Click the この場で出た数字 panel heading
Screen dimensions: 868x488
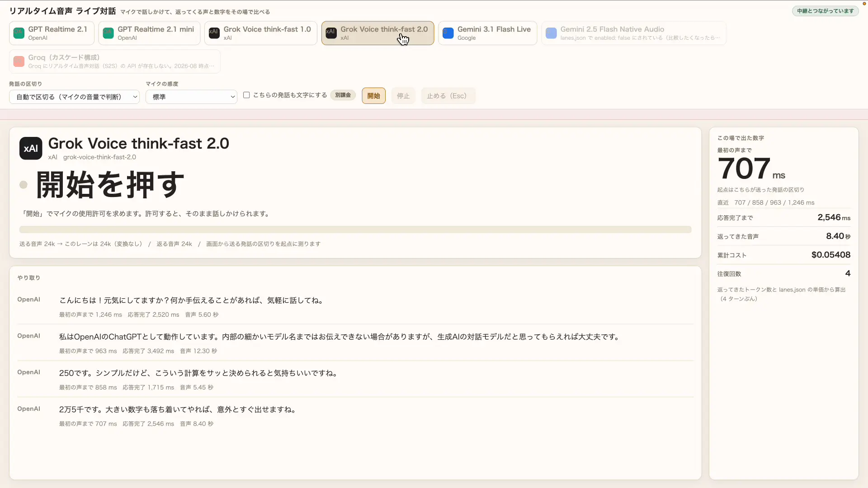coord(741,138)
